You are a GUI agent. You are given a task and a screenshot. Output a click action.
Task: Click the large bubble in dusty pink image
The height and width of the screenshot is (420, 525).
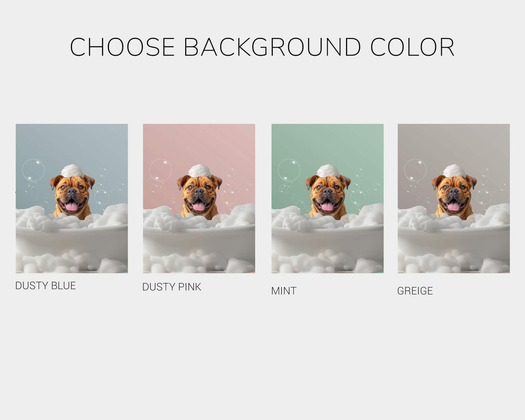coord(160,170)
